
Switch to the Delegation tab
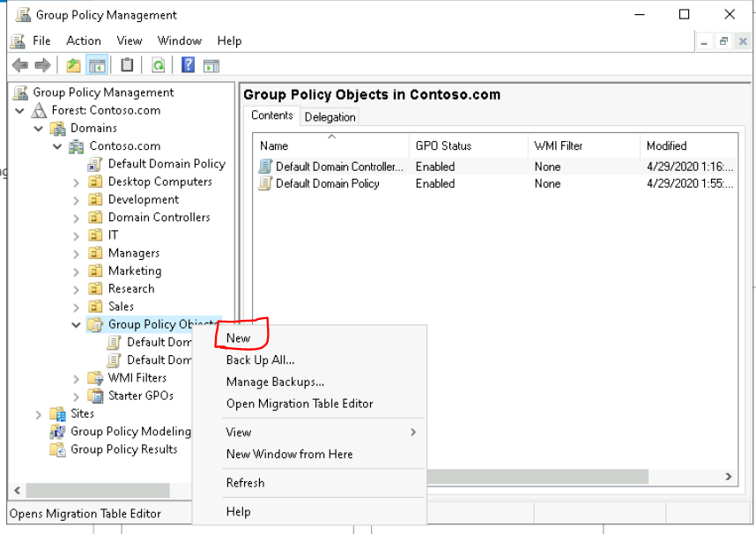[330, 117]
